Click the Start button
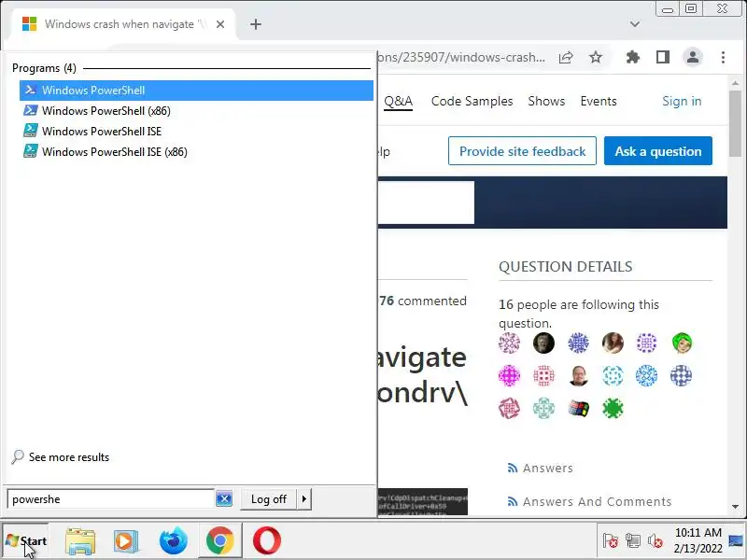 click(x=26, y=541)
